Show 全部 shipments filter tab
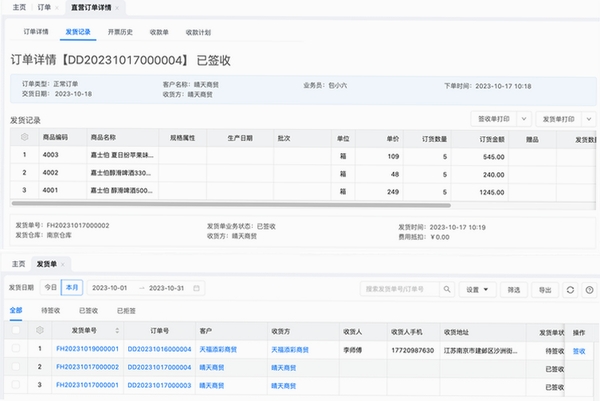The height and width of the screenshot is (401, 600). pyautogui.click(x=16, y=310)
